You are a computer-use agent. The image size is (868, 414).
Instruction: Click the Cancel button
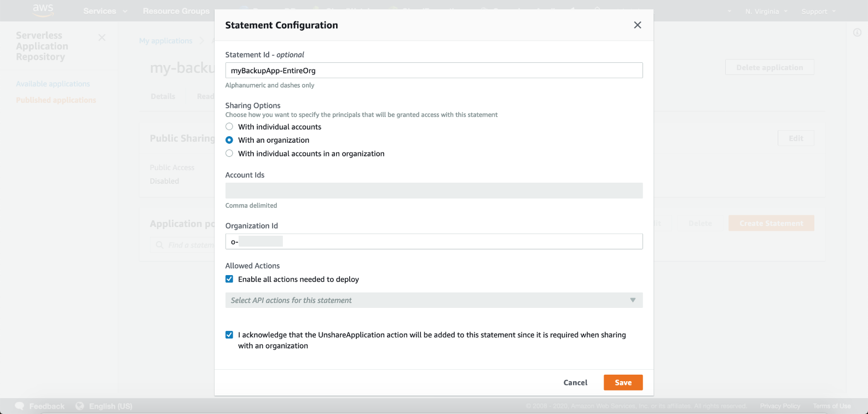(x=575, y=383)
